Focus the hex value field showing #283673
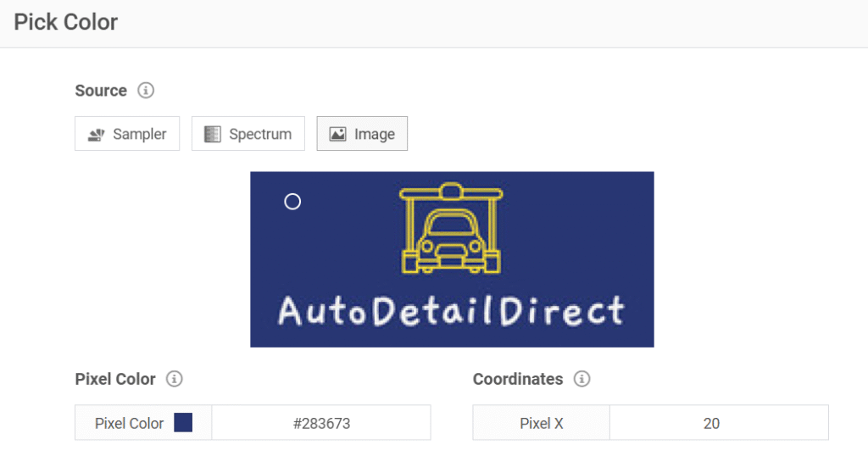This screenshot has width=868, height=456. click(320, 423)
